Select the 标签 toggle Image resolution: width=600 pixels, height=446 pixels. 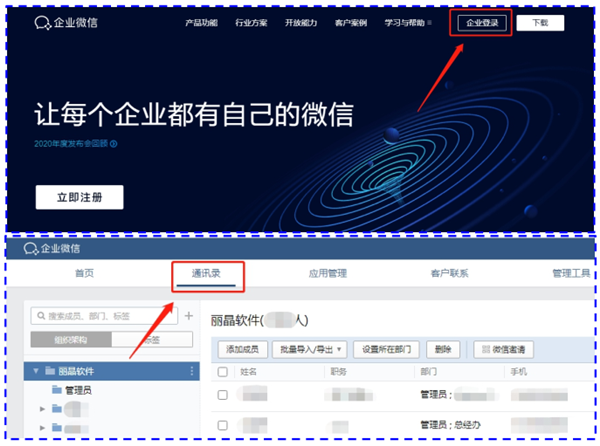(152, 340)
